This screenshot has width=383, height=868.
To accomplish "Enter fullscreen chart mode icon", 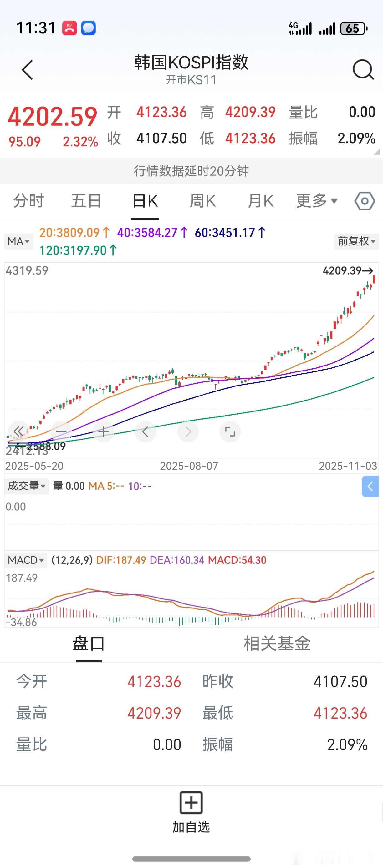I will coord(230,431).
